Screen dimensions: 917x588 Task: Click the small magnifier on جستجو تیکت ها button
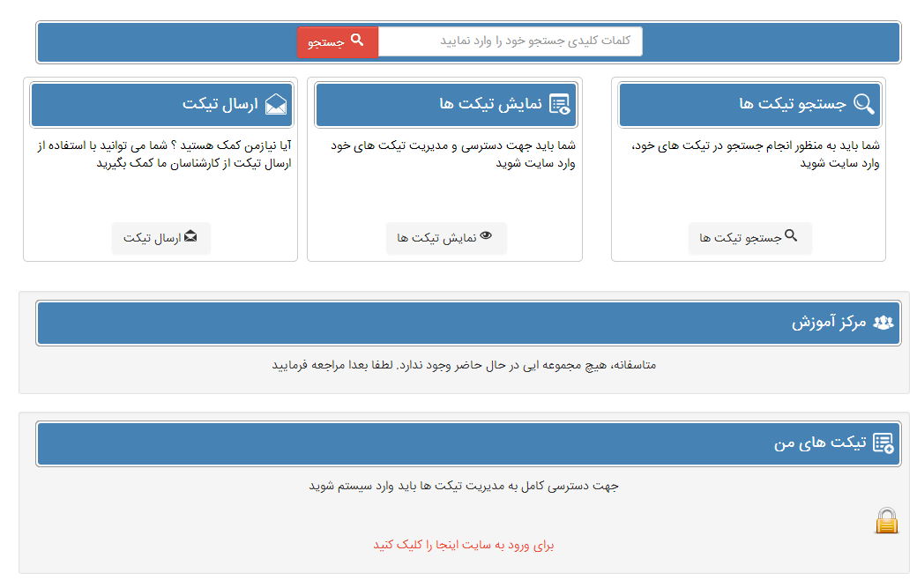point(791,236)
